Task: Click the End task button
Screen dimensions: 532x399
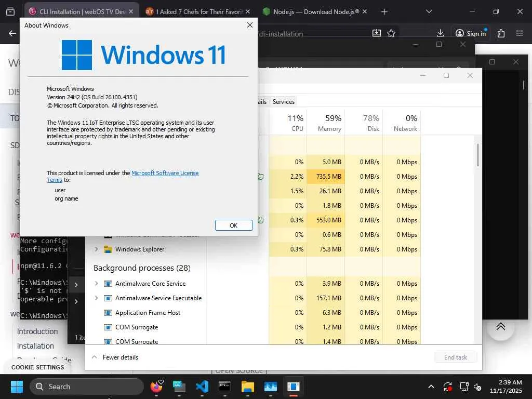Action: tap(455, 357)
